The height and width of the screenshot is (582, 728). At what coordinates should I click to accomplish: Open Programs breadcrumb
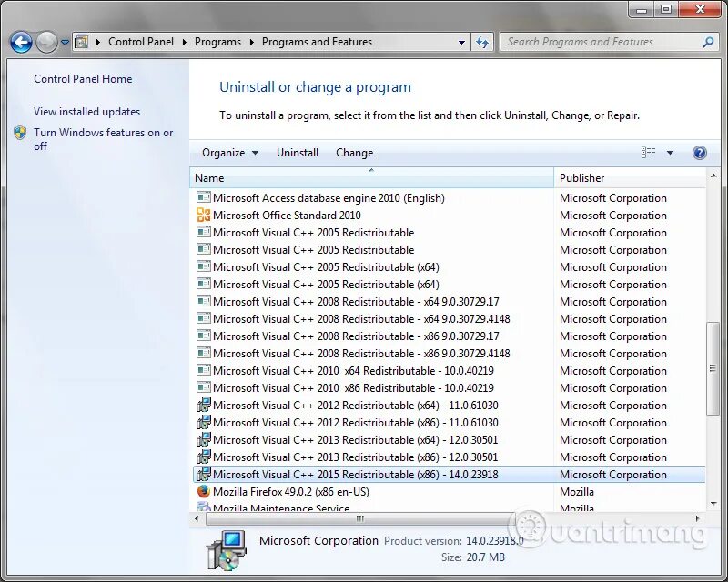pos(217,42)
